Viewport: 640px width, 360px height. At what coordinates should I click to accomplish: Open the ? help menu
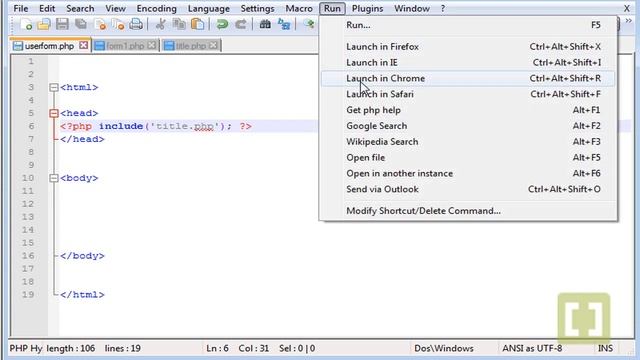coord(443,8)
